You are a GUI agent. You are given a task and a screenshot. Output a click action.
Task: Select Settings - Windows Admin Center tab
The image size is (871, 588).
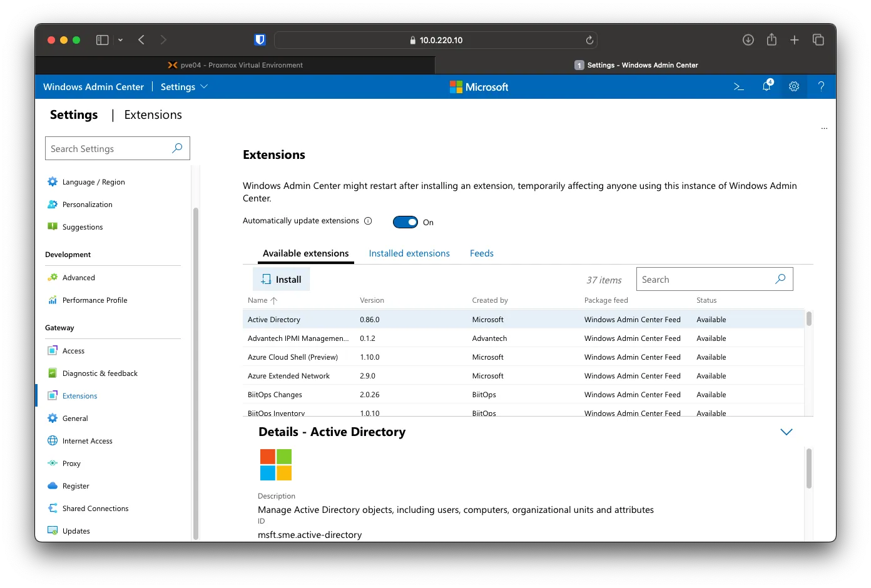pos(636,65)
